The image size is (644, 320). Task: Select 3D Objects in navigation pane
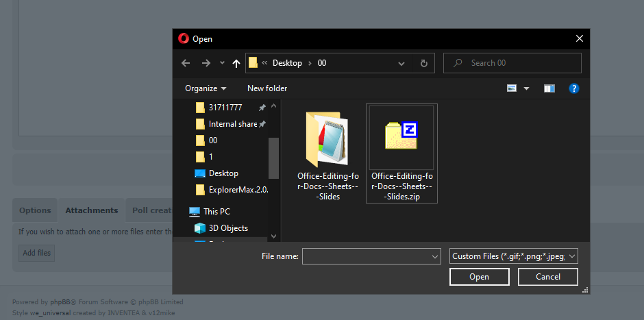point(228,228)
